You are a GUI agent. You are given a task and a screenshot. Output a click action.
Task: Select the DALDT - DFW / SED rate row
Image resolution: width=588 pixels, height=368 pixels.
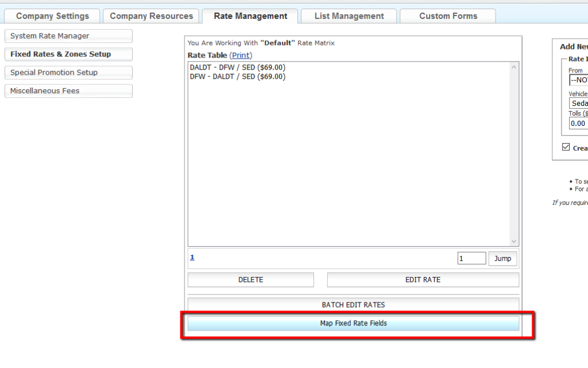237,67
